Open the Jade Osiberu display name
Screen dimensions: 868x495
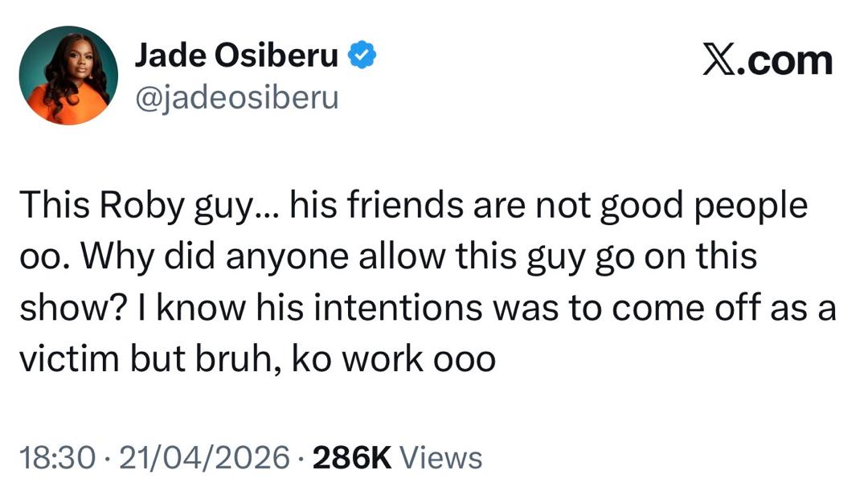click(x=236, y=55)
